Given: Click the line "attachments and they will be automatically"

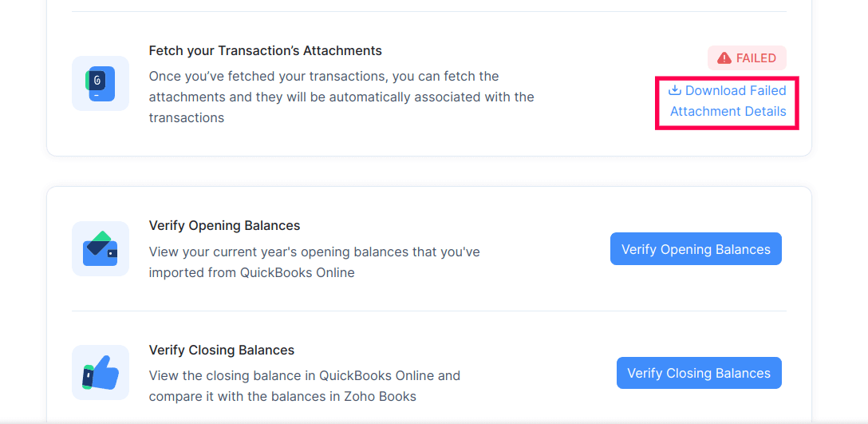Looking at the screenshot, I should [341, 97].
